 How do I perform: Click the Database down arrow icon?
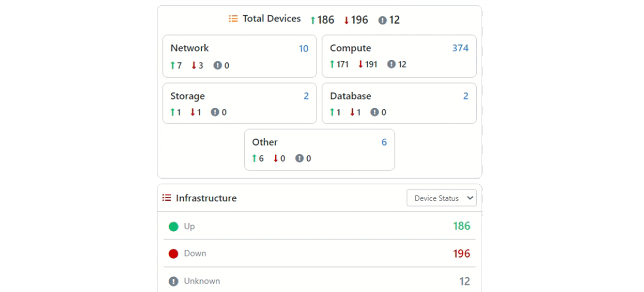coord(352,112)
